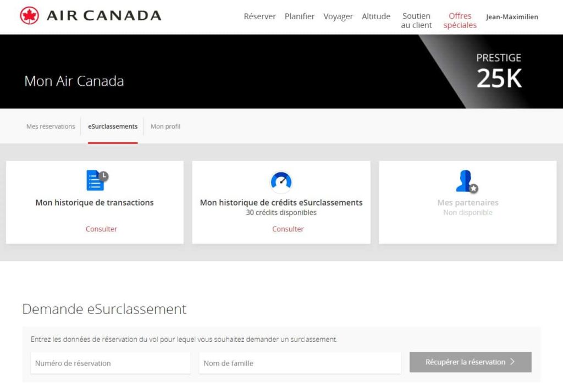Click the Numéro de réservation input field

tap(110, 363)
